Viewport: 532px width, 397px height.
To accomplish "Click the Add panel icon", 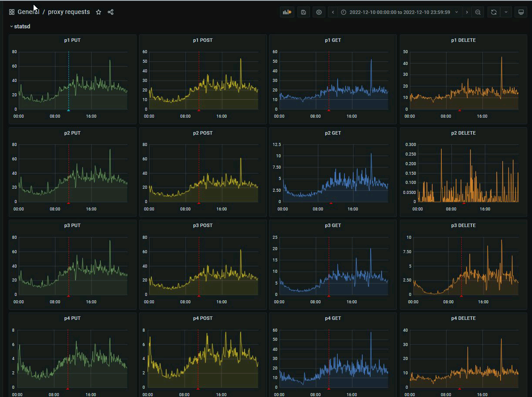I will (287, 12).
